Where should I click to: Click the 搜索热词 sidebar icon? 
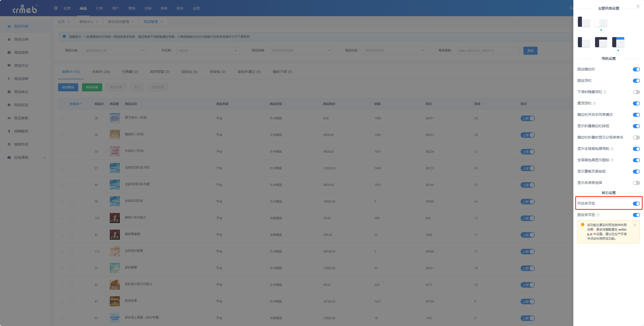coord(9,144)
